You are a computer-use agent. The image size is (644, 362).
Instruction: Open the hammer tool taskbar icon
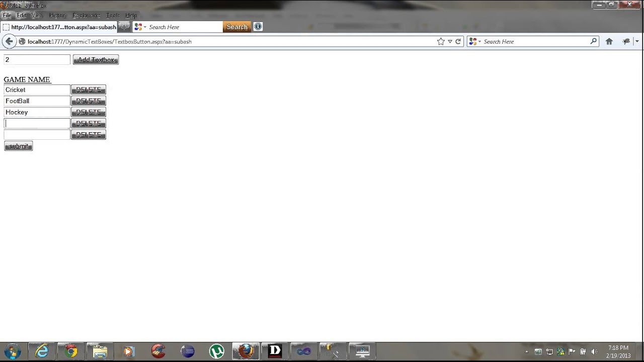pyautogui.click(x=334, y=351)
